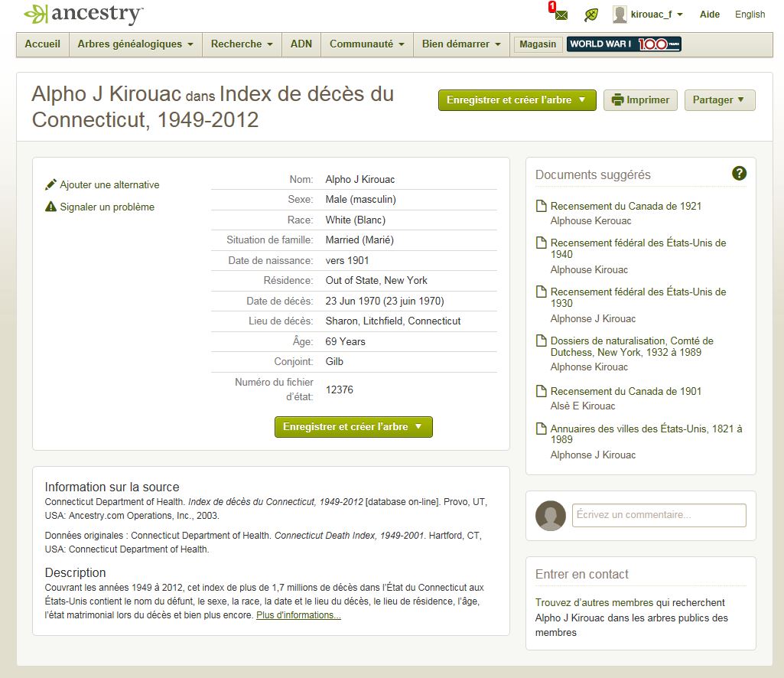Viewport: 784px width, 678px height.
Task: Click the pencil icon for Ajouter une alternative
Action: (x=50, y=184)
